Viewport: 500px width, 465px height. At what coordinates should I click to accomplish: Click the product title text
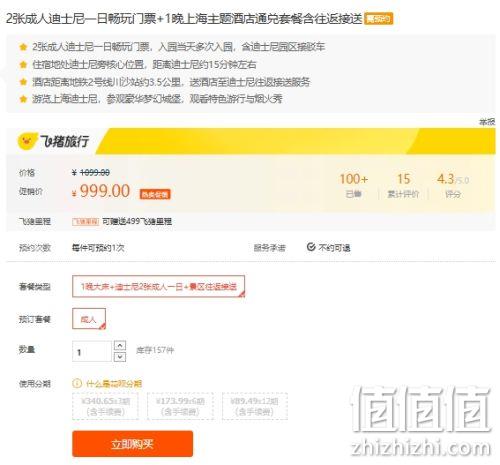184,18
